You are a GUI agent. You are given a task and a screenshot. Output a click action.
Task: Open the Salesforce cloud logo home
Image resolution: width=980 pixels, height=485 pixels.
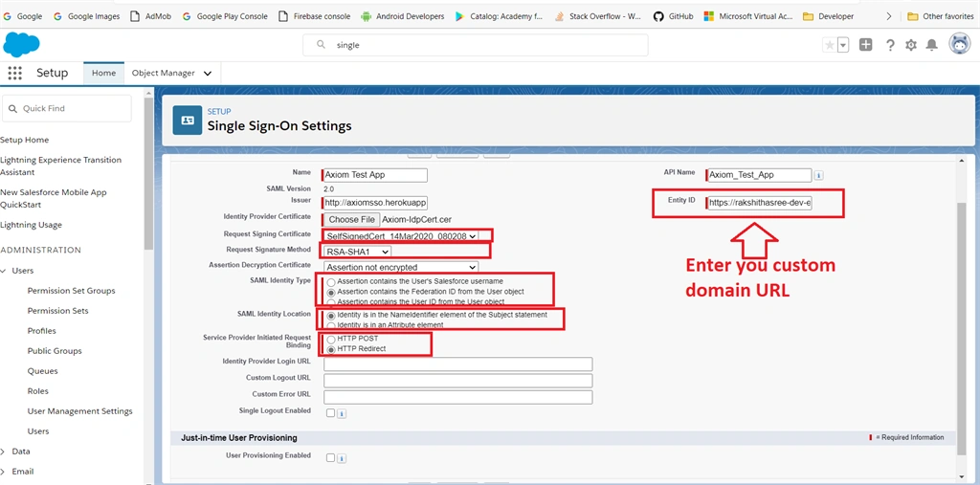point(21,44)
